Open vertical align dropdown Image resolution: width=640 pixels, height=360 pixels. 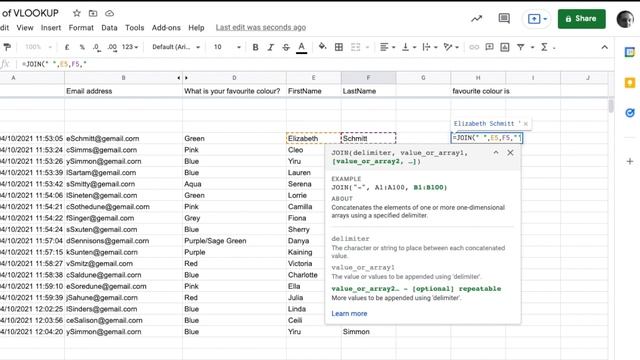click(409, 47)
